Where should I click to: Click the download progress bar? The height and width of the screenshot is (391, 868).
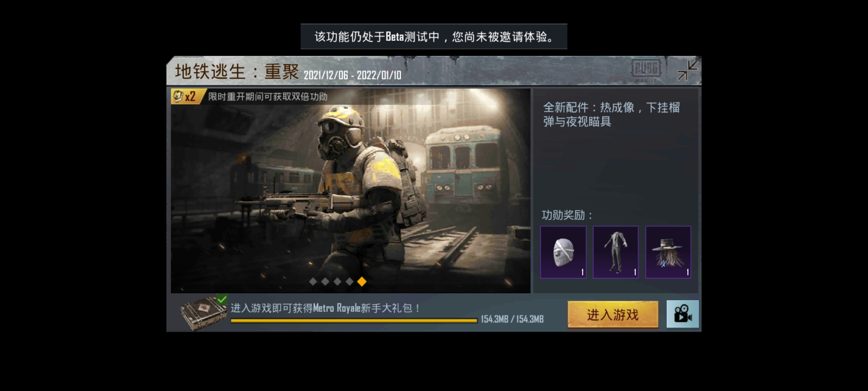click(x=354, y=320)
